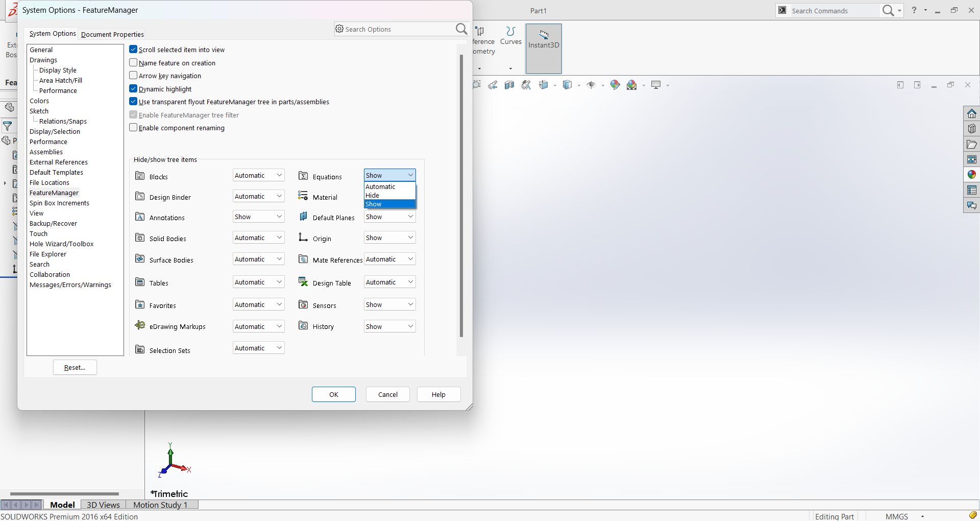Open the History visibility dropdown

(x=390, y=326)
